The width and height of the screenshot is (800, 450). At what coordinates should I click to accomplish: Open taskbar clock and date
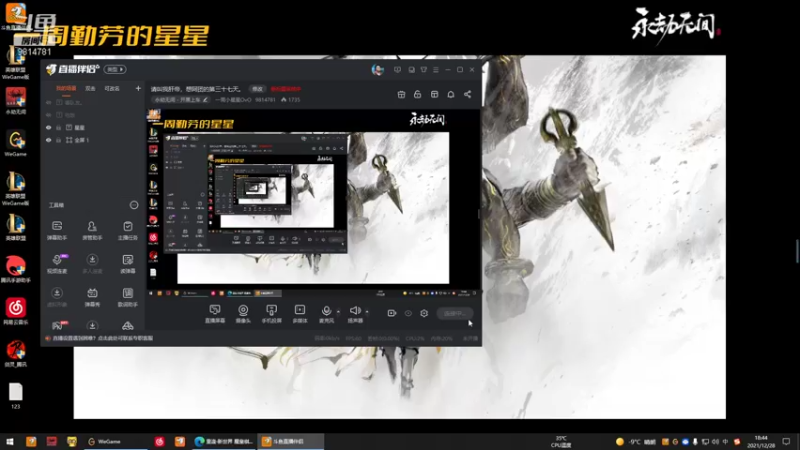click(761, 442)
